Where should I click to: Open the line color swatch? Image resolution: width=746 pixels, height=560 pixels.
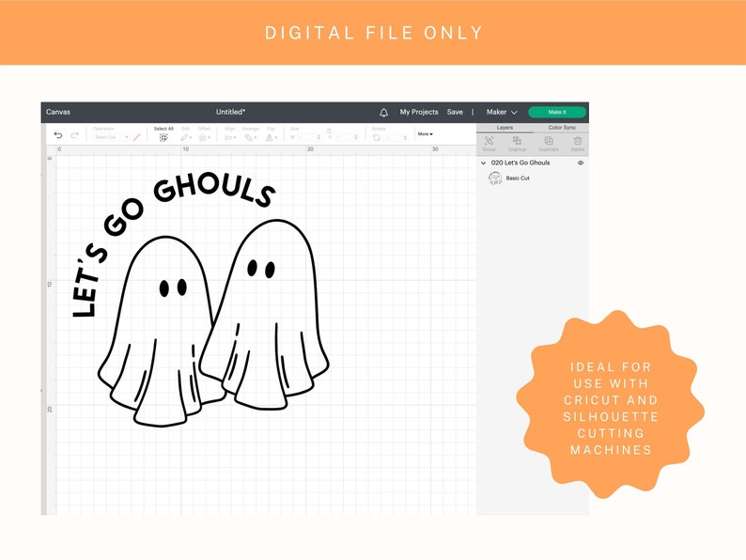[137, 137]
